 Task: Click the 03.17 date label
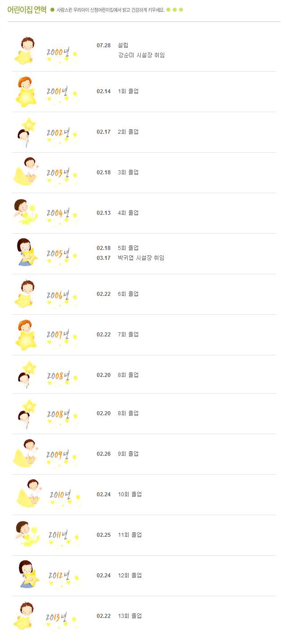coord(103,258)
